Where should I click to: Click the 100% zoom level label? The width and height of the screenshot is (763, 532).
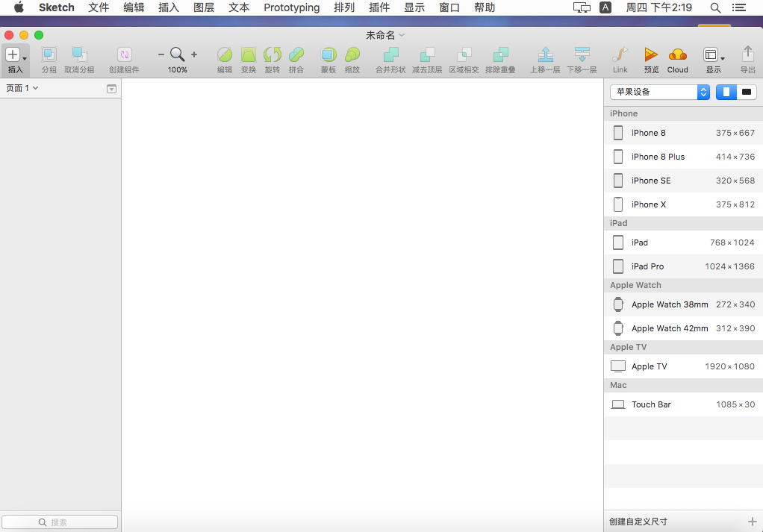pyautogui.click(x=177, y=69)
